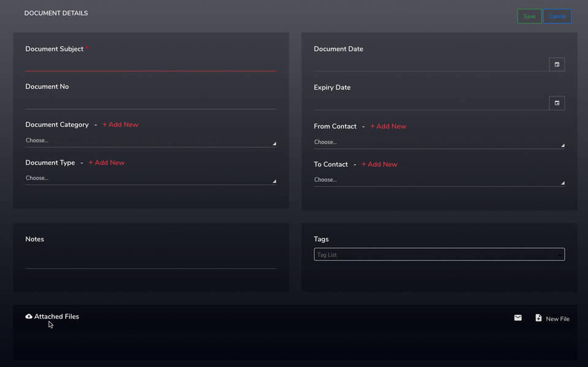This screenshot has height=367, width=588.
Task: Add a new From Contact
Action: [388, 126]
